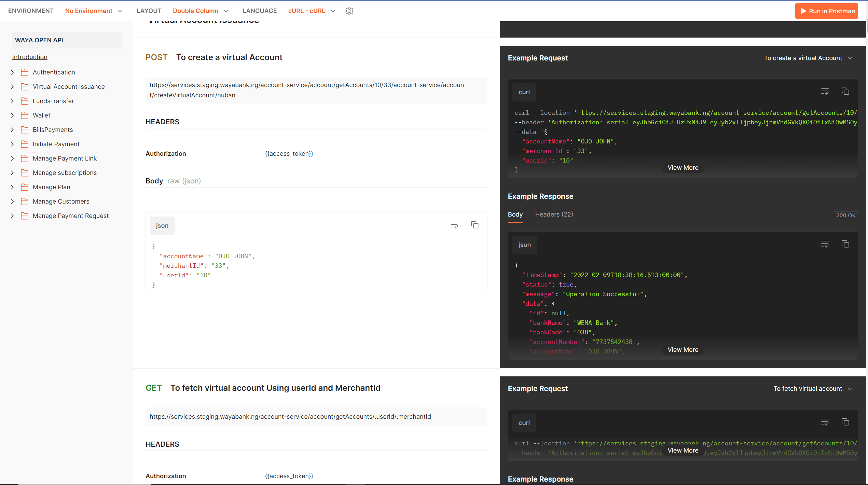Select the FundsTransfer tree item
868x485 pixels.
pos(53,101)
